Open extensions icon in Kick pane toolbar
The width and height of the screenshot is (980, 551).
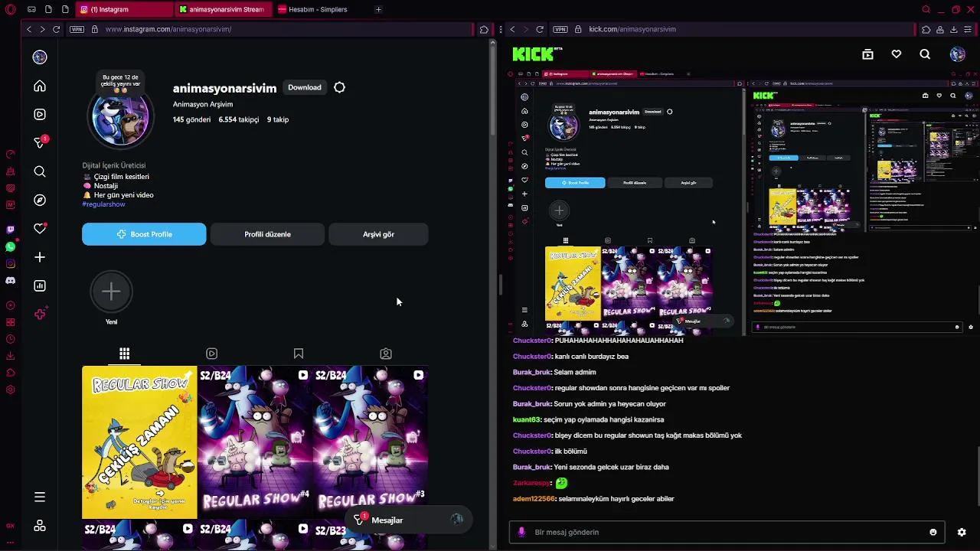pos(926,29)
